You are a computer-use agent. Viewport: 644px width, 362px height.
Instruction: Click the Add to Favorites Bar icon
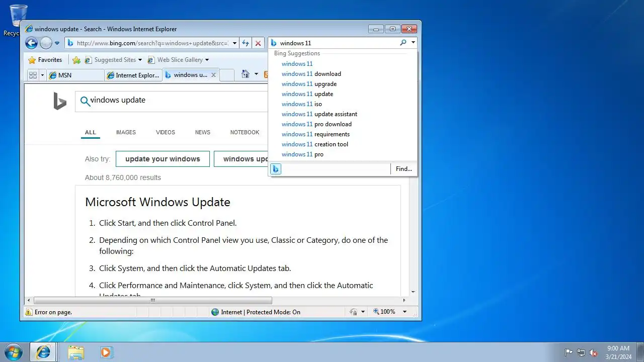(x=76, y=60)
